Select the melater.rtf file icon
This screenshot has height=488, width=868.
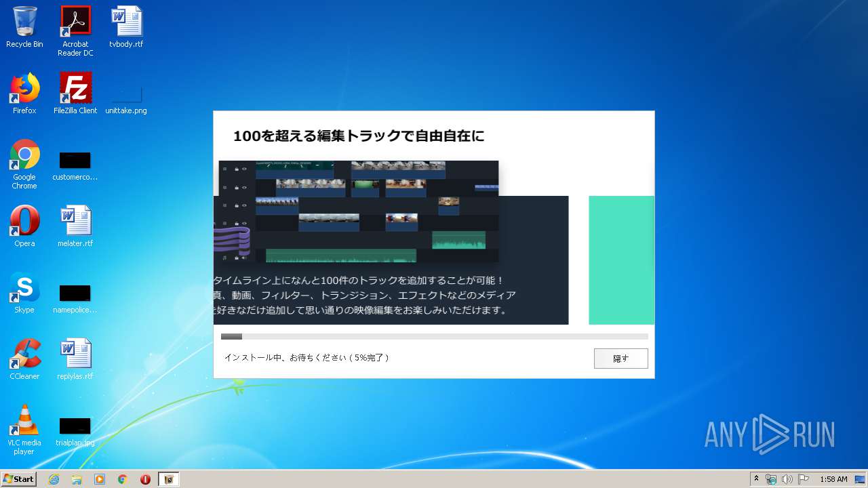coord(75,227)
